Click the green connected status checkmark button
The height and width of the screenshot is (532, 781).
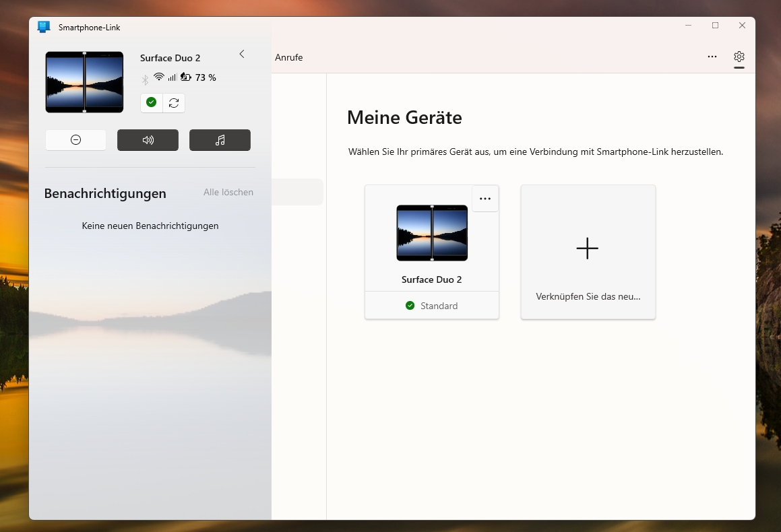click(152, 102)
